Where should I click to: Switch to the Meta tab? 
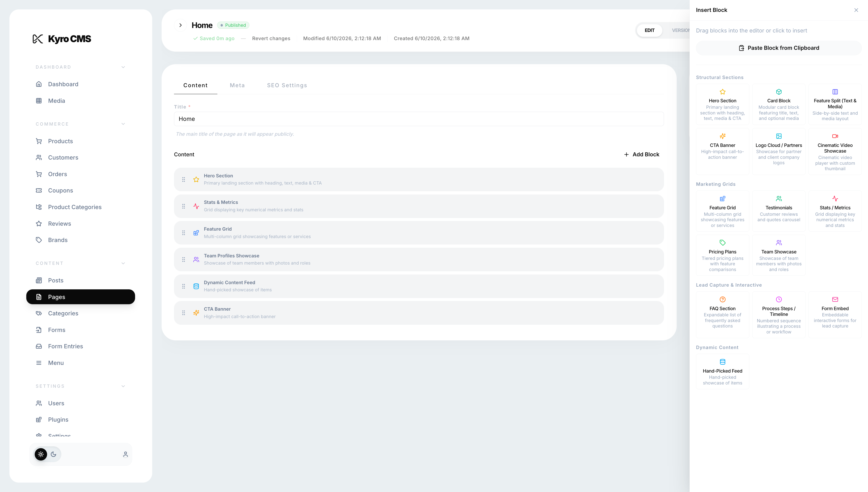click(x=237, y=85)
